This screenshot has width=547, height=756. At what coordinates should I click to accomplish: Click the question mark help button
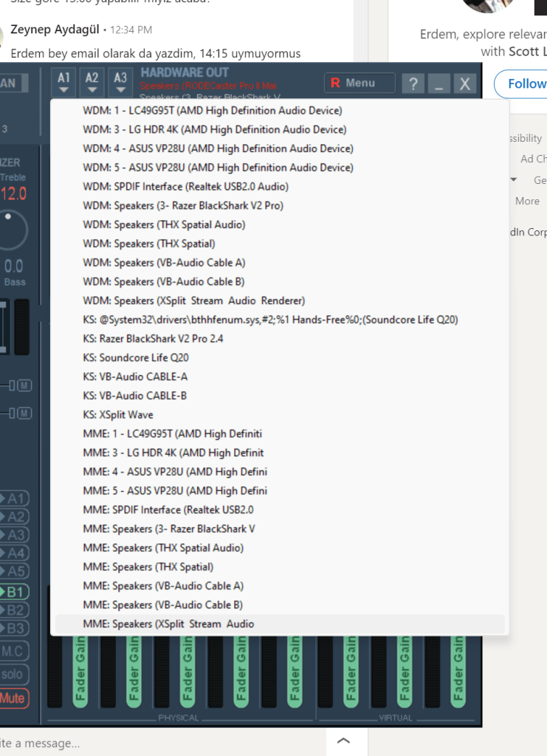(x=413, y=84)
